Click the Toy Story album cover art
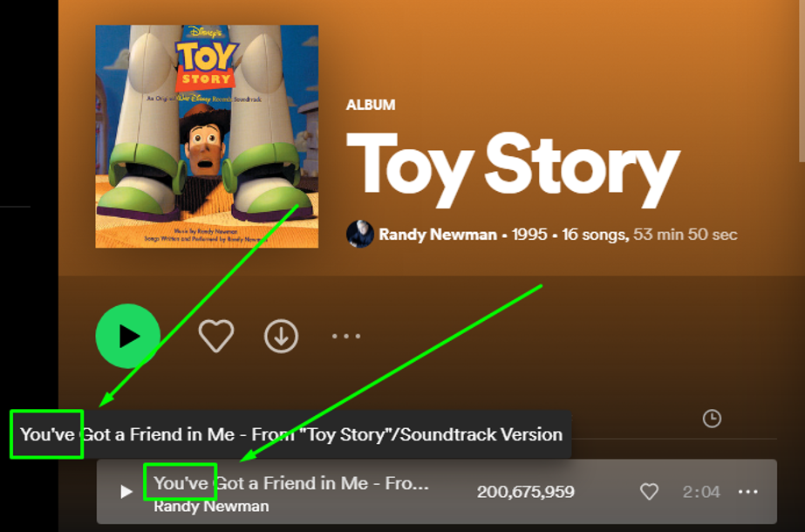805x532 pixels. (x=207, y=136)
